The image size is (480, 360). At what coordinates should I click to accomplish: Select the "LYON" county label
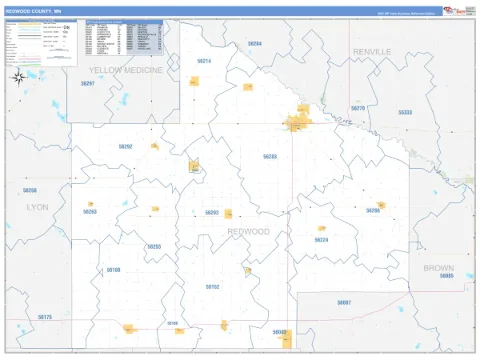[37, 207]
